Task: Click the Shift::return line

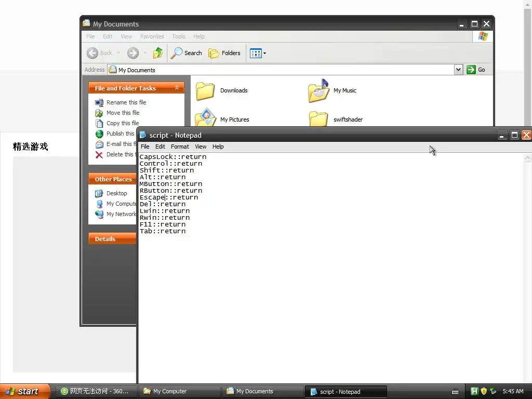Action: pyautogui.click(x=167, y=170)
